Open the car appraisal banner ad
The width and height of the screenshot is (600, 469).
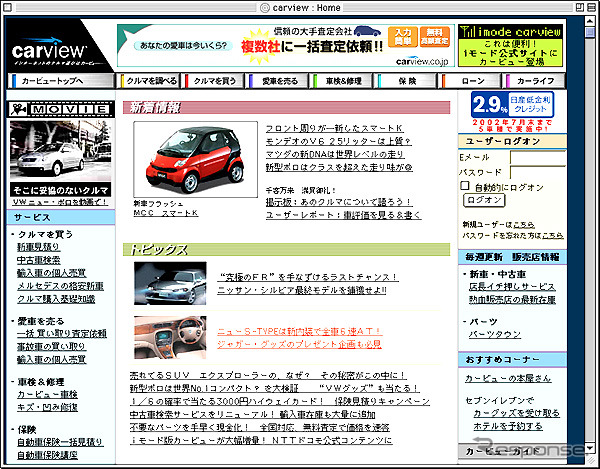[285, 46]
